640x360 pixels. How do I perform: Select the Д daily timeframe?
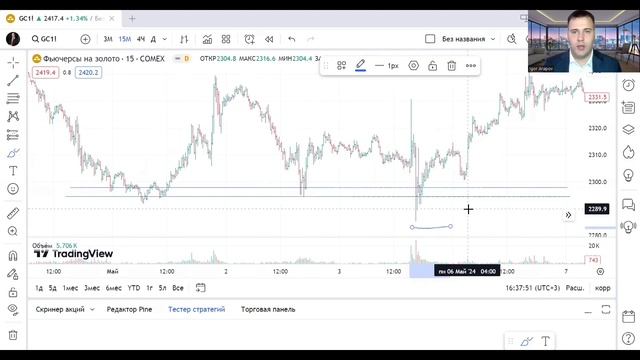[153, 39]
